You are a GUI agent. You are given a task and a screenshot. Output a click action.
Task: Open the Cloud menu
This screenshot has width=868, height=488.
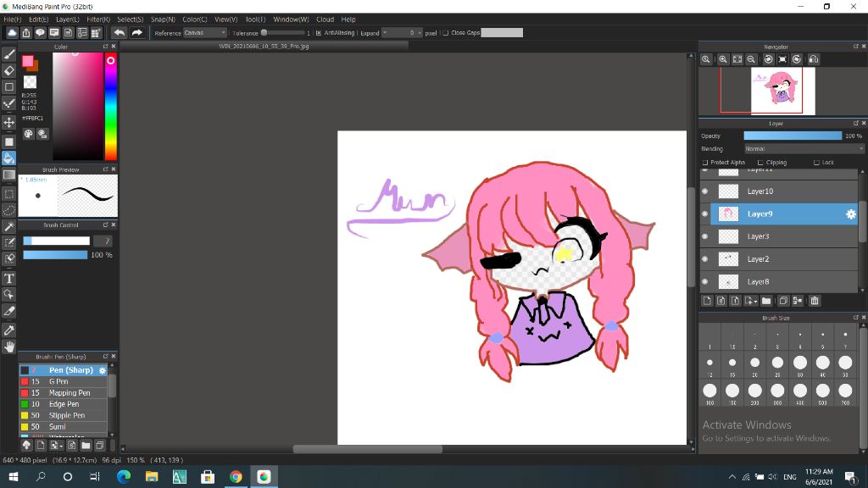click(325, 19)
